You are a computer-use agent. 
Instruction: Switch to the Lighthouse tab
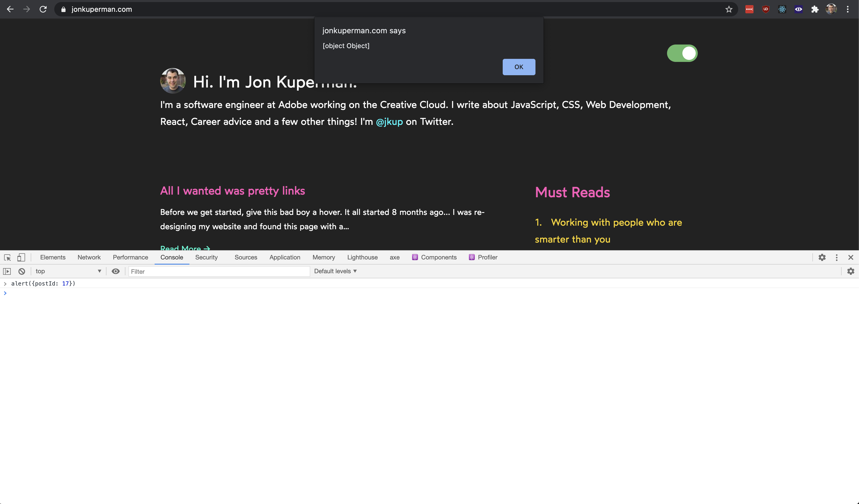[x=362, y=257]
